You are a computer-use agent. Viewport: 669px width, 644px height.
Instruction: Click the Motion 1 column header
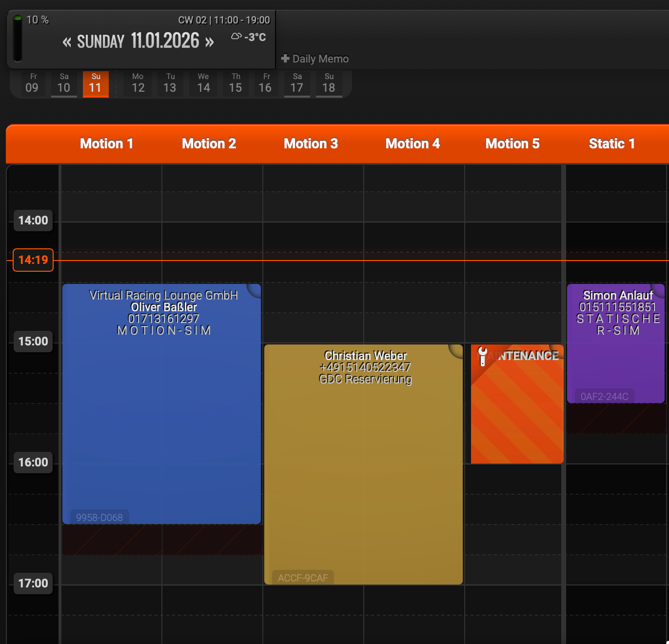point(106,144)
